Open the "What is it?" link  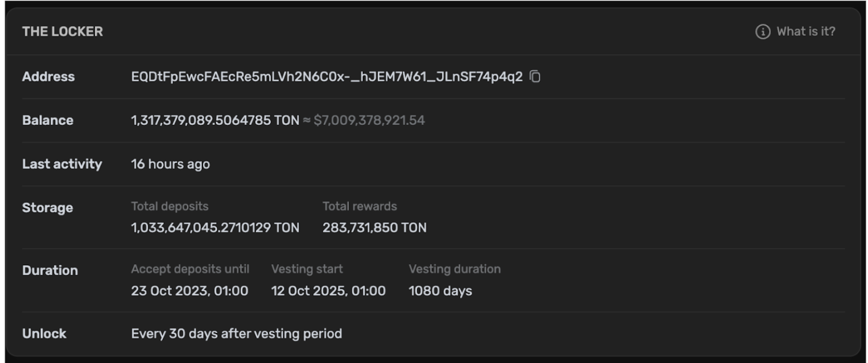point(806,32)
